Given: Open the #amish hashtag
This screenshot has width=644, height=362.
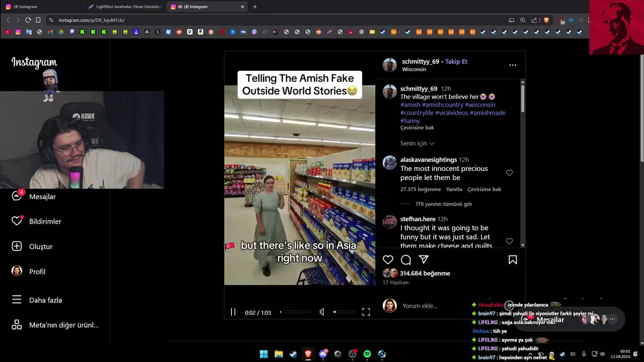Looking at the screenshot, I should [410, 105].
